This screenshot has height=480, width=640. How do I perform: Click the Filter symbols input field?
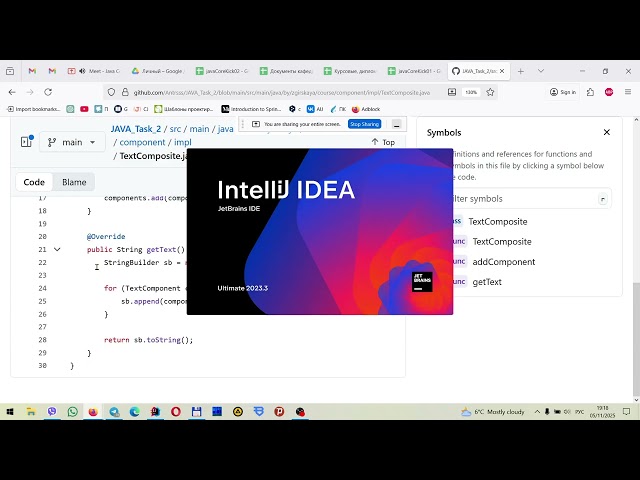[531, 199]
